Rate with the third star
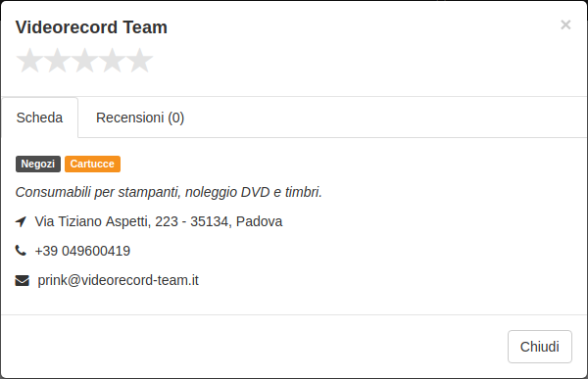 [x=84, y=61]
